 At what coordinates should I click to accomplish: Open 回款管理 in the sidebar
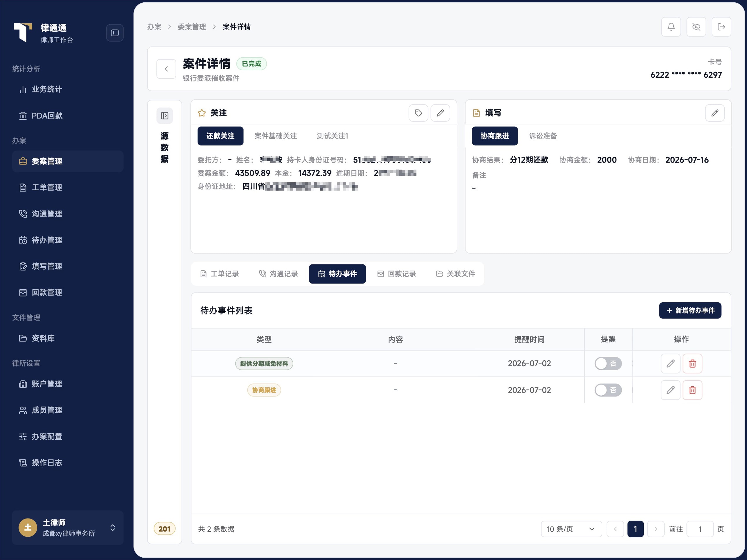pyautogui.click(x=68, y=292)
